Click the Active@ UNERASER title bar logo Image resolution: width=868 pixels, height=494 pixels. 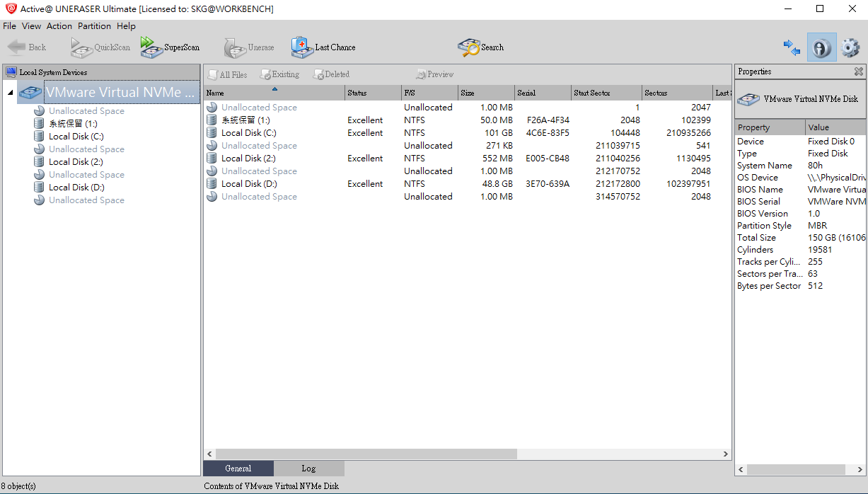coord(11,8)
